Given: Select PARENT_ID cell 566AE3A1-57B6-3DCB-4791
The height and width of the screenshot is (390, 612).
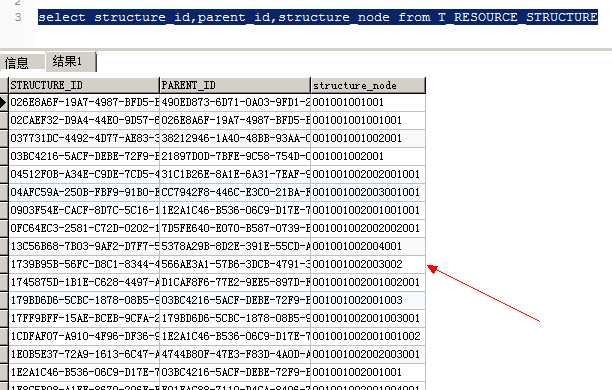Looking at the screenshot, I should click(235, 264).
